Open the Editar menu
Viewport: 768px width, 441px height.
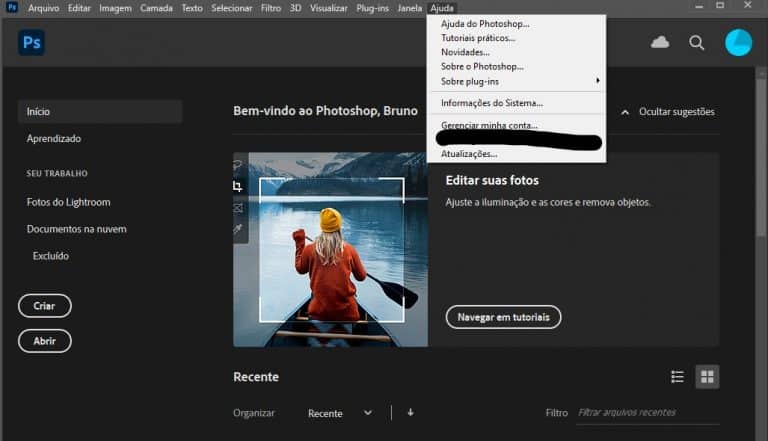[79, 8]
